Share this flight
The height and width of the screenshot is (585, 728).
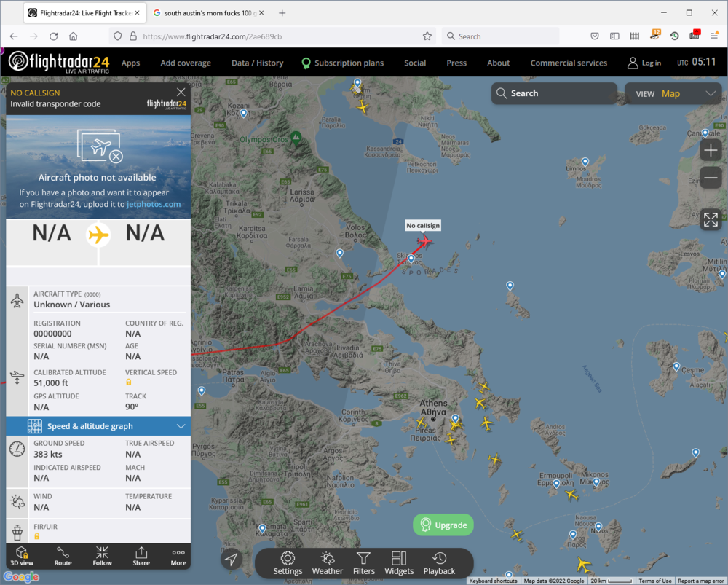tap(141, 556)
